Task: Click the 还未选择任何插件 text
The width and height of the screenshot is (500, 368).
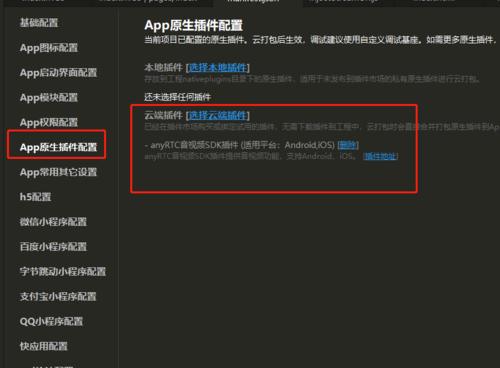Action: [177, 97]
